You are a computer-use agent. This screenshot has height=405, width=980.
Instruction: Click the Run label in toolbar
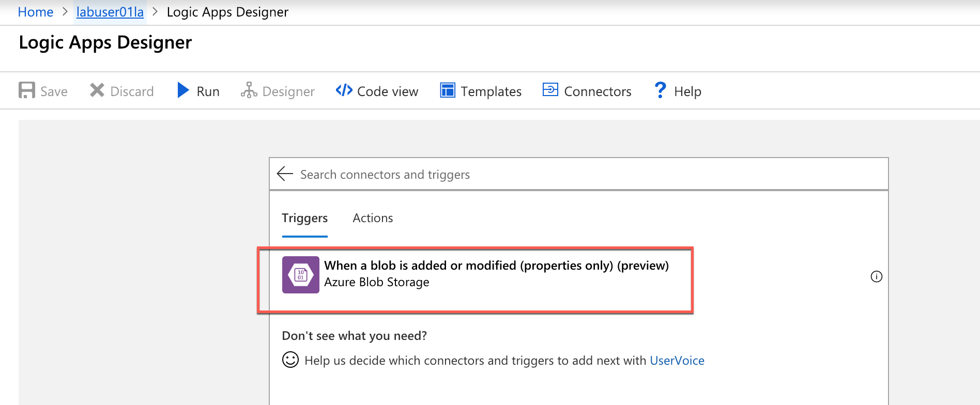point(208,91)
